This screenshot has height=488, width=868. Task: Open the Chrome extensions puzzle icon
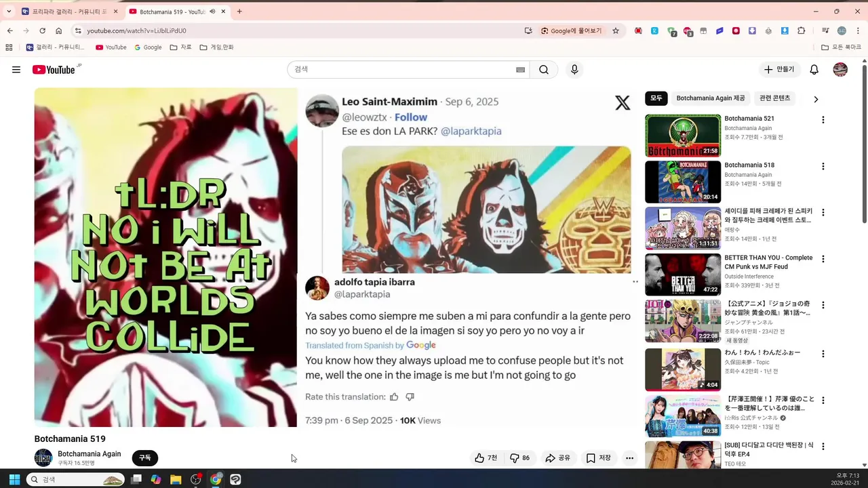[801, 30]
